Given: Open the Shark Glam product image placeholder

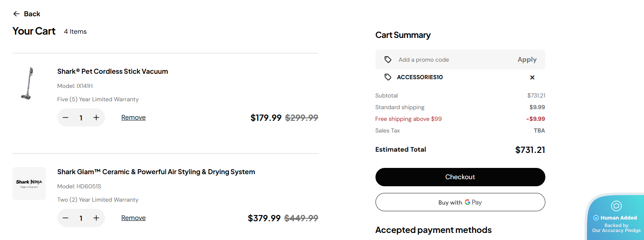Looking at the screenshot, I should pyautogui.click(x=29, y=183).
